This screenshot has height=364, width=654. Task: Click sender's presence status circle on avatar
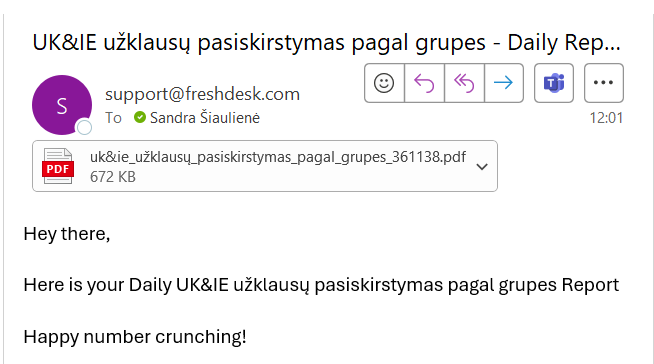84,127
